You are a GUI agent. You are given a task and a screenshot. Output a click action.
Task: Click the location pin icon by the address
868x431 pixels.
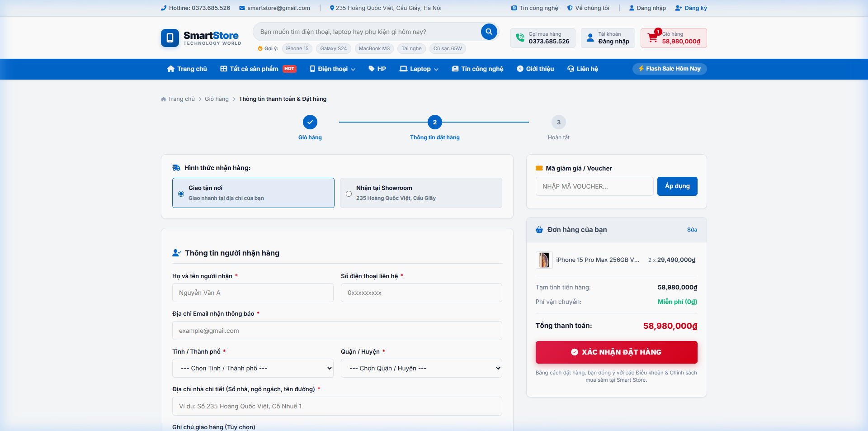coord(332,8)
